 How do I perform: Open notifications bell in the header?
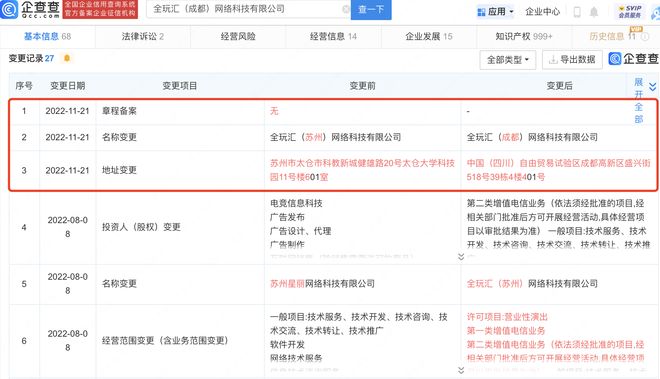(594, 12)
